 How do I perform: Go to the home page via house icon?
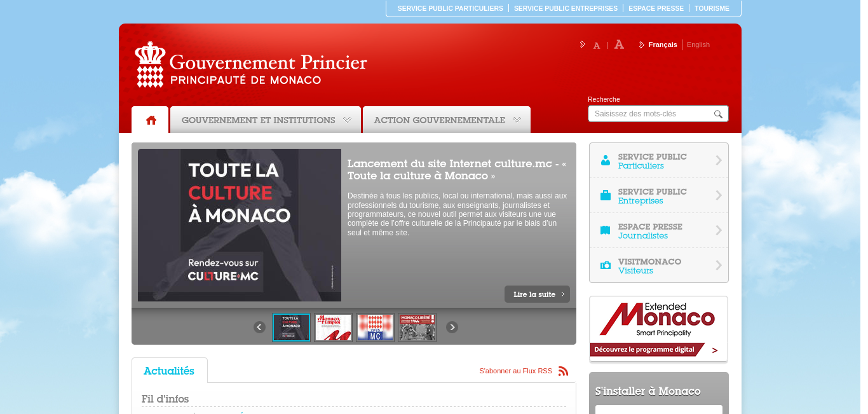coord(151,120)
